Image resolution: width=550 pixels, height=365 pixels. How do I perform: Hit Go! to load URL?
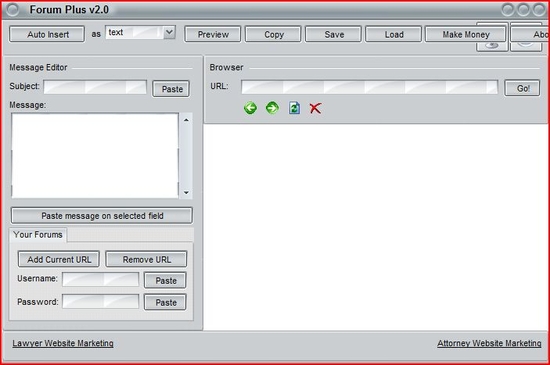point(522,88)
